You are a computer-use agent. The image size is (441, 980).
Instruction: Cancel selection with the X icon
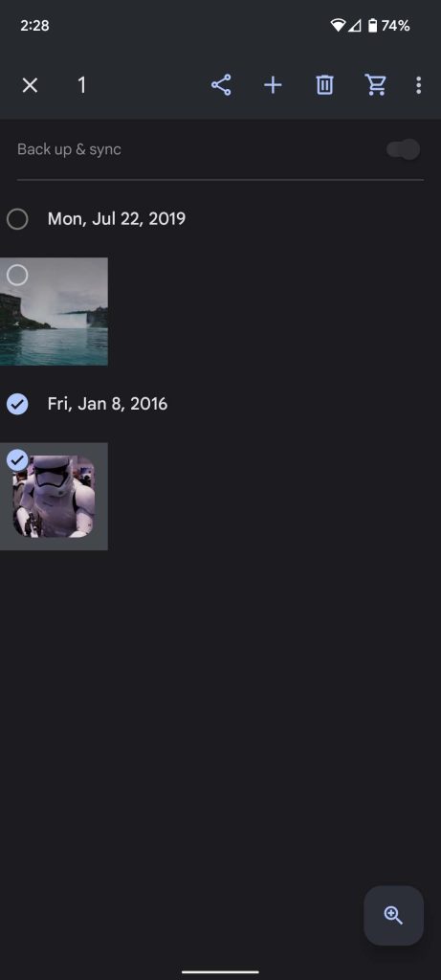[30, 85]
